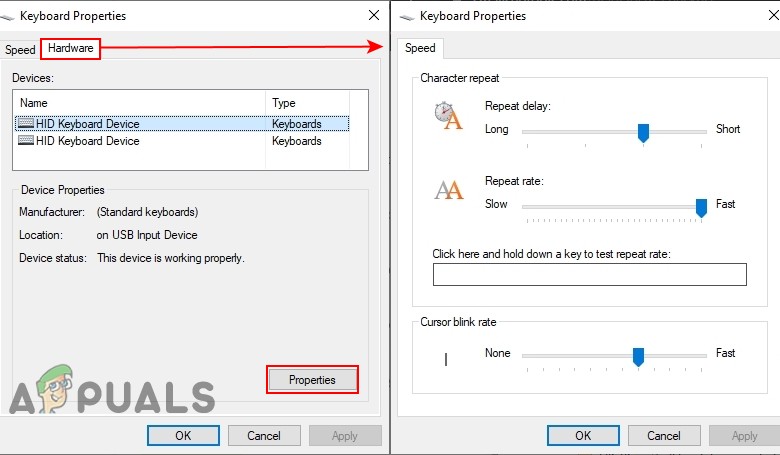Click the Repeat rate slider handle

(701, 208)
